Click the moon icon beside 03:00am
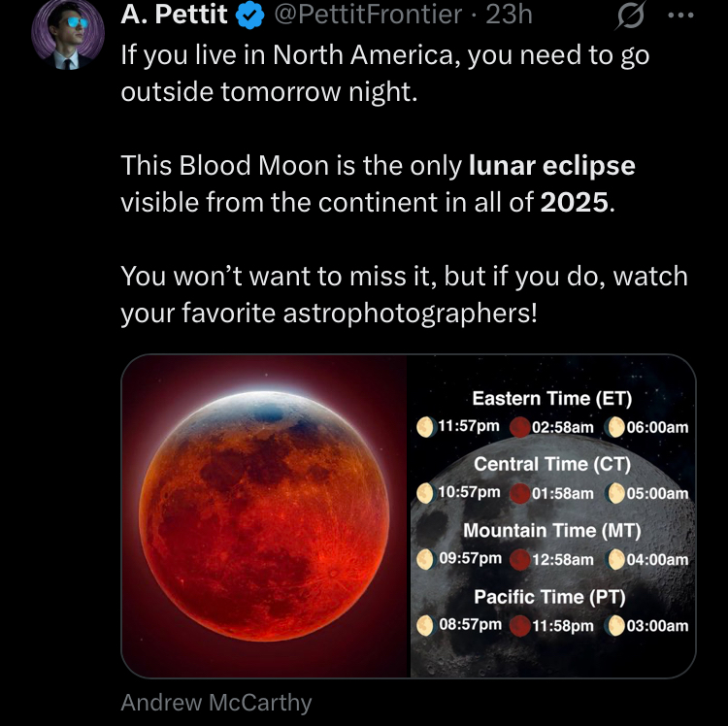Viewport: 728px width, 726px height. (614, 626)
